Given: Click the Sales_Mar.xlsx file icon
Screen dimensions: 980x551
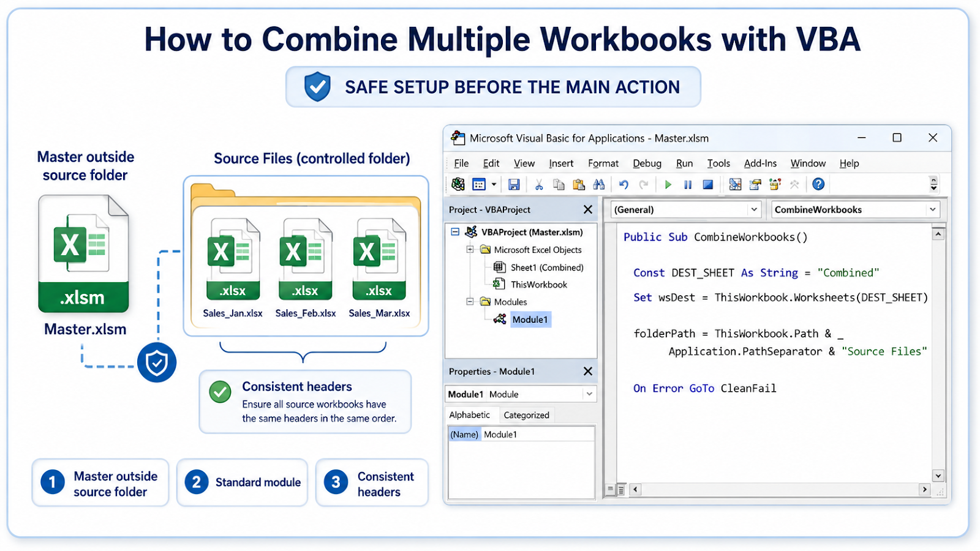Looking at the screenshot, I should tap(379, 260).
